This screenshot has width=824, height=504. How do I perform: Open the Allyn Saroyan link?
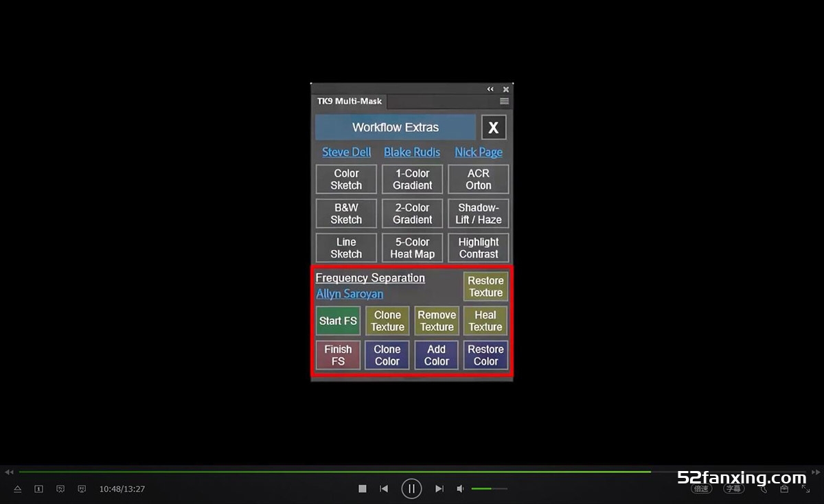350,294
